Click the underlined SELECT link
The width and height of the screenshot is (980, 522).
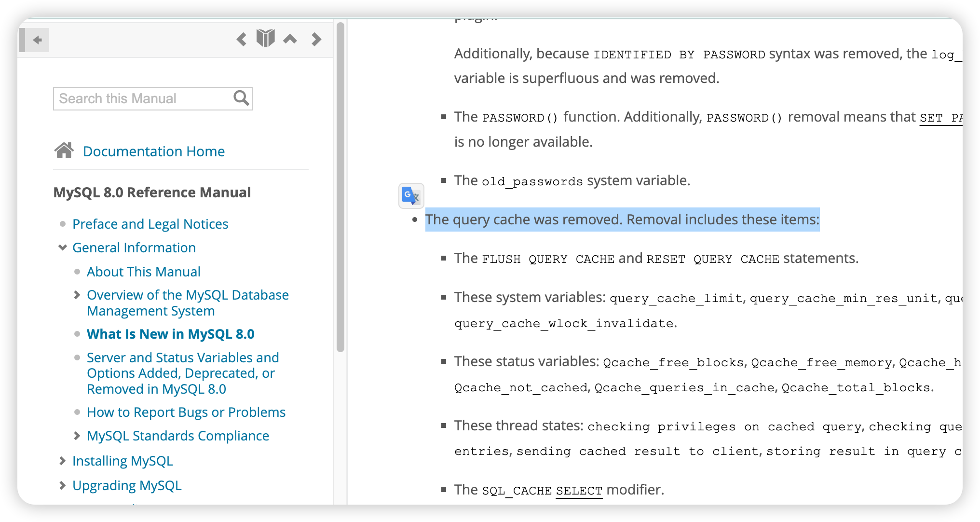pos(579,491)
